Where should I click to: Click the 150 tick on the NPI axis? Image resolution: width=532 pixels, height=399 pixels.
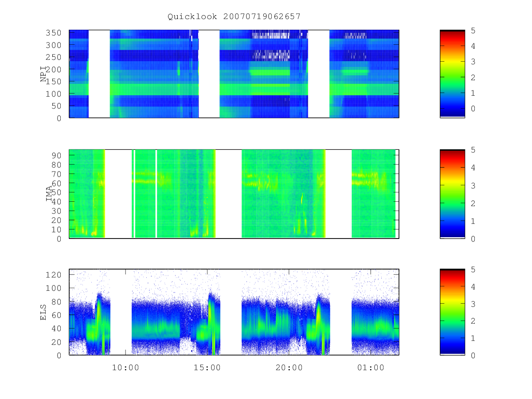click(54, 82)
